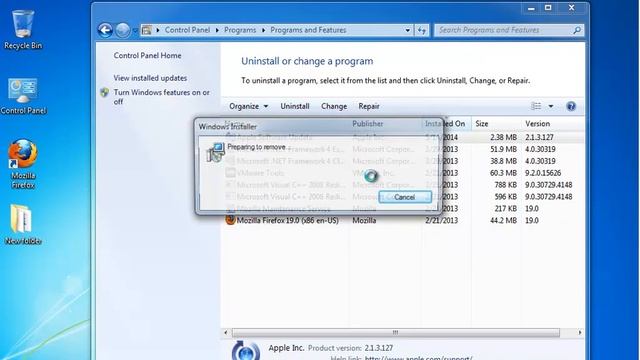This screenshot has height=360, width=640.
Task: Click the 44.2 MB size cell
Action: pyautogui.click(x=503, y=220)
